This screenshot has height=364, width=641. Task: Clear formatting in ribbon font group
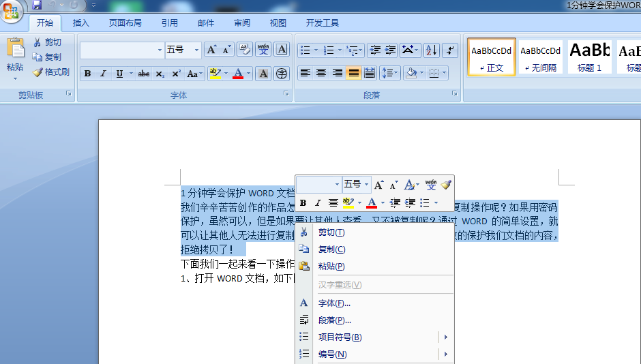pyautogui.click(x=244, y=50)
